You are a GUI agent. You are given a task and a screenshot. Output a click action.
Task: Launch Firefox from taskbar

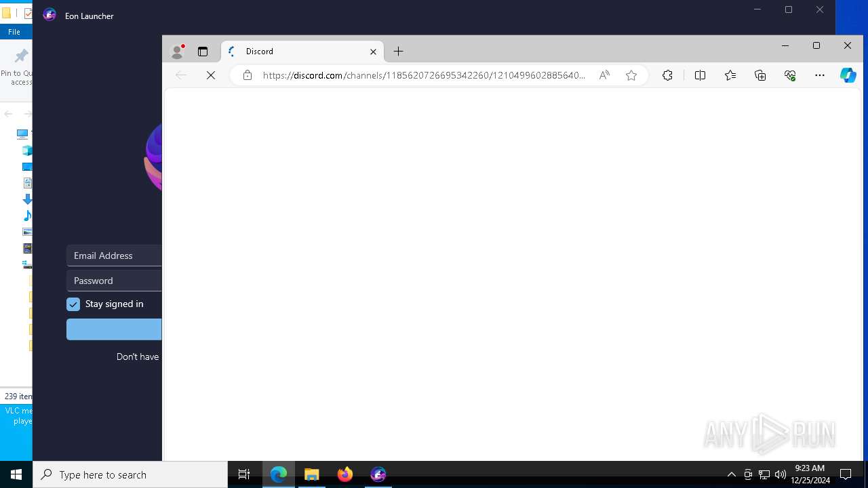coord(345,474)
